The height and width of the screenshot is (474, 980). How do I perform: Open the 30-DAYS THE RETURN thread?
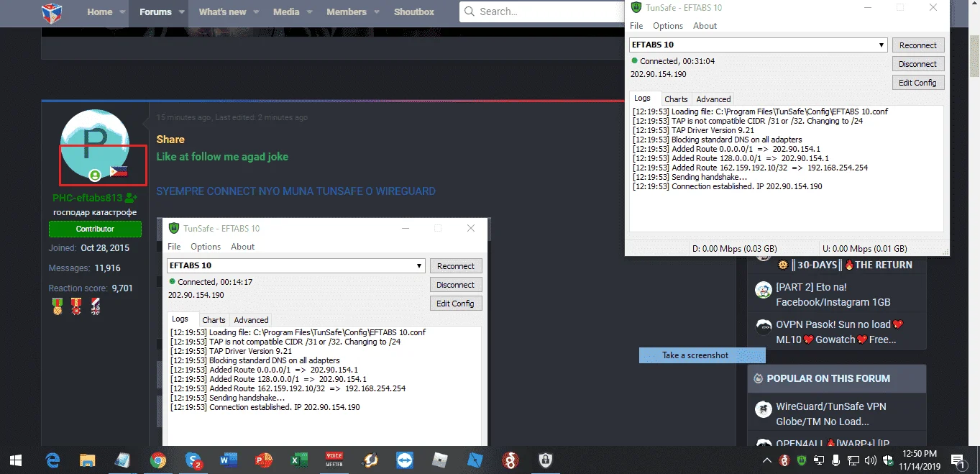click(846, 265)
